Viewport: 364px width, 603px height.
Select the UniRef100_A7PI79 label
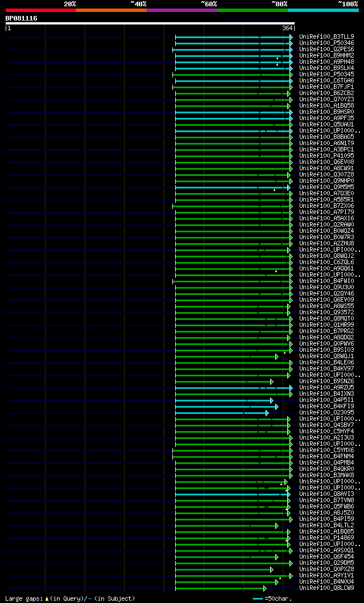[327, 212]
